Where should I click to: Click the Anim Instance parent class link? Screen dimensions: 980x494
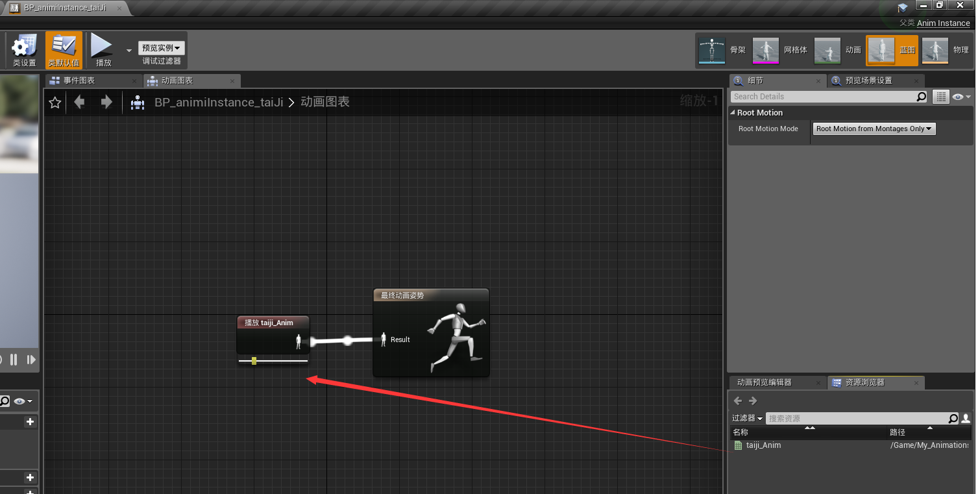pyautogui.click(x=944, y=23)
